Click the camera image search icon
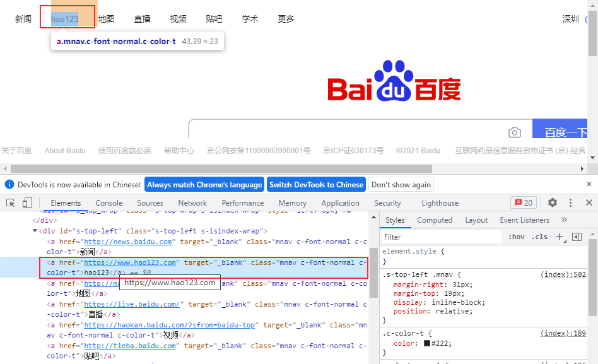 pyautogui.click(x=515, y=132)
